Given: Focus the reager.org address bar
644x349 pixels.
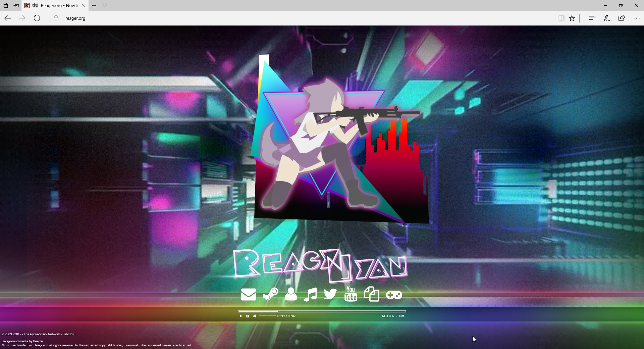Looking at the screenshot, I should point(302,18).
